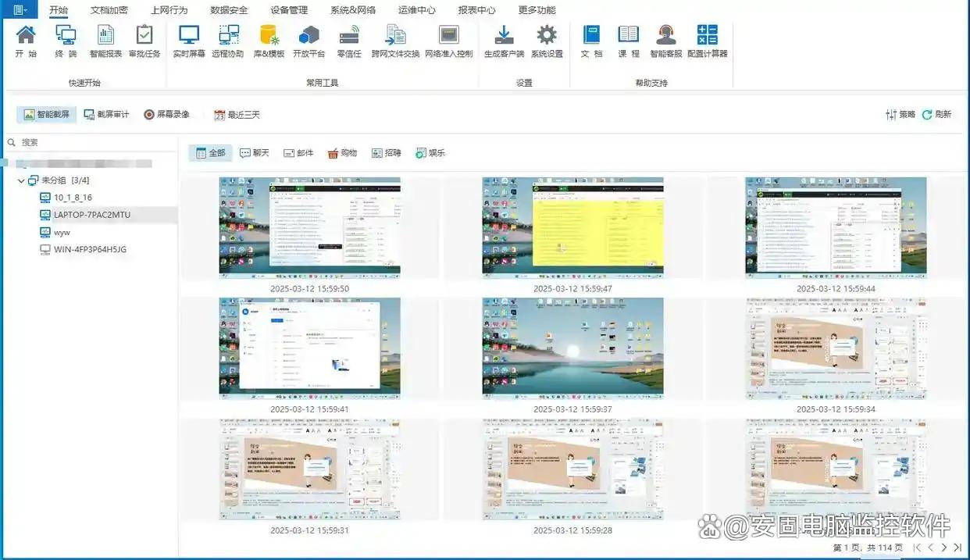970x560 pixels.
Task: Open the 课程 course icon
Action: point(629,41)
